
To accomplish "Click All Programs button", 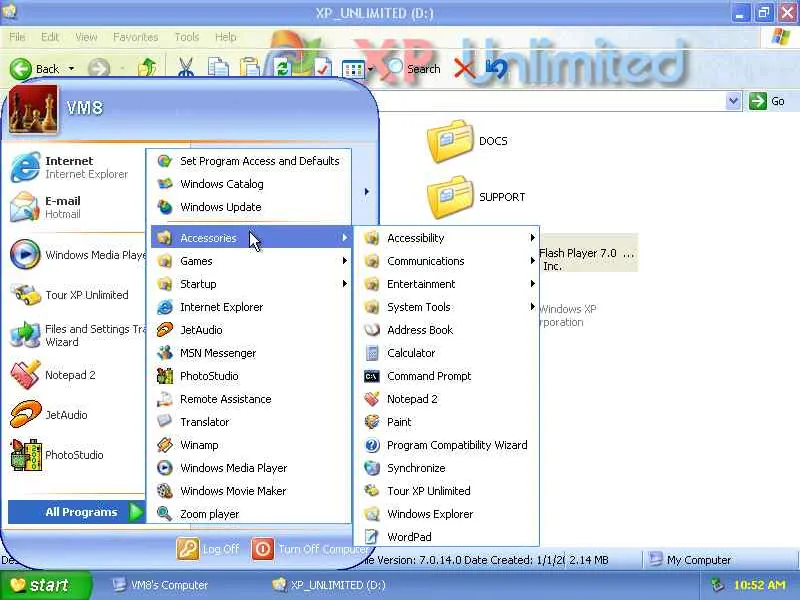I will pyautogui.click(x=77, y=512).
